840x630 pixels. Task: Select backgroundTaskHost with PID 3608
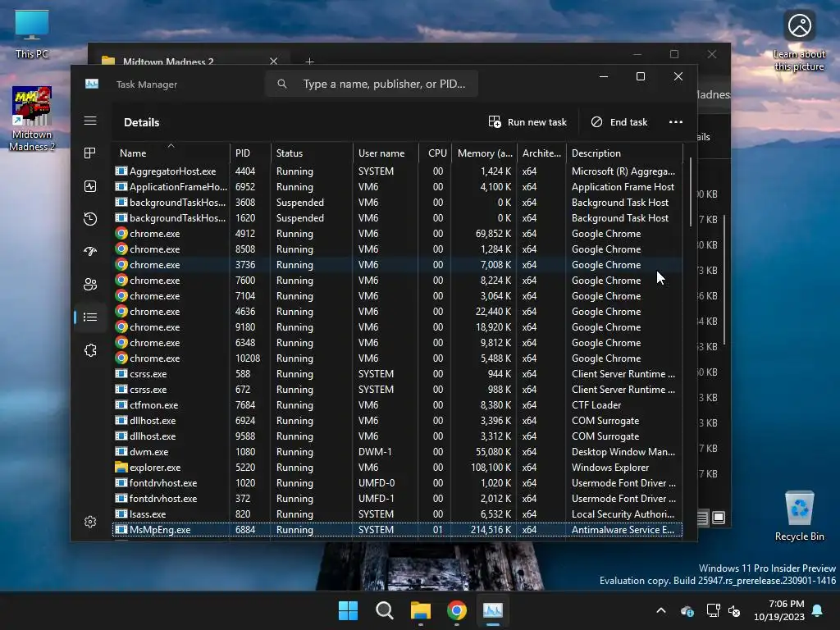coord(397,203)
